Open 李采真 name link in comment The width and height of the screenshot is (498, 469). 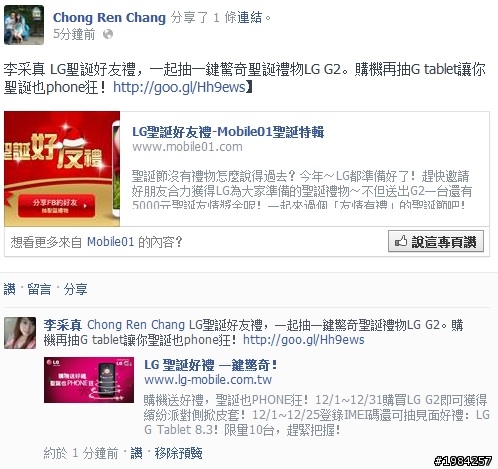coord(63,325)
